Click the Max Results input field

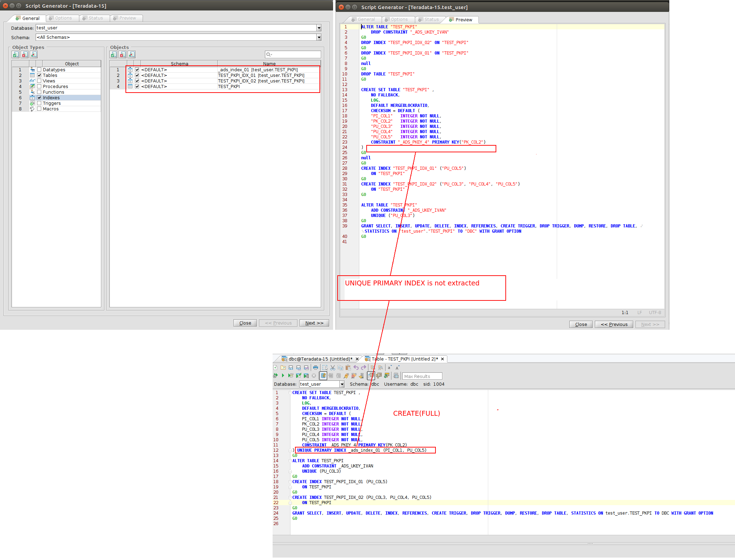pos(422,376)
